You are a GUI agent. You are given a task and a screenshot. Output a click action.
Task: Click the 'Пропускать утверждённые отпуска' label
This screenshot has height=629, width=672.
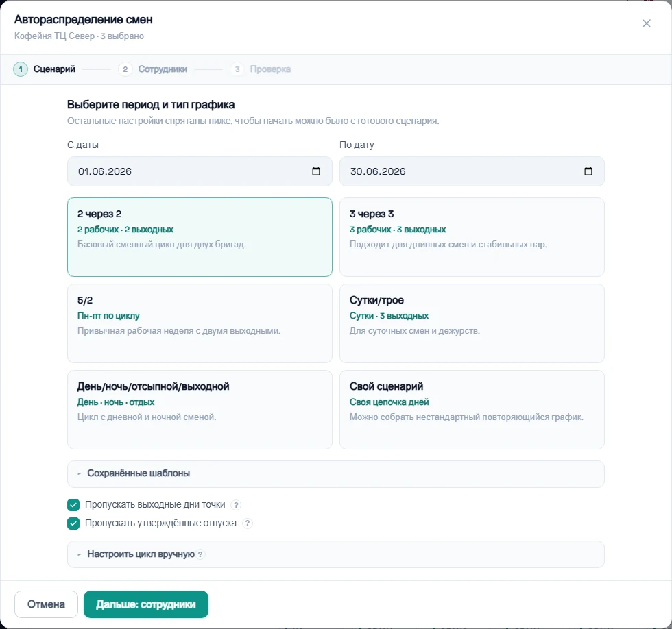pos(160,523)
